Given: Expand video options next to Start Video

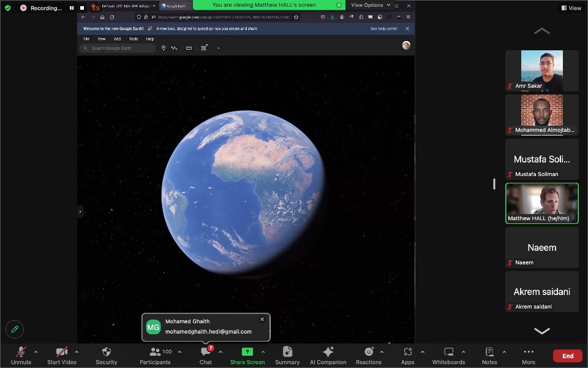Looking at the screenshot, I should [77, 352].
